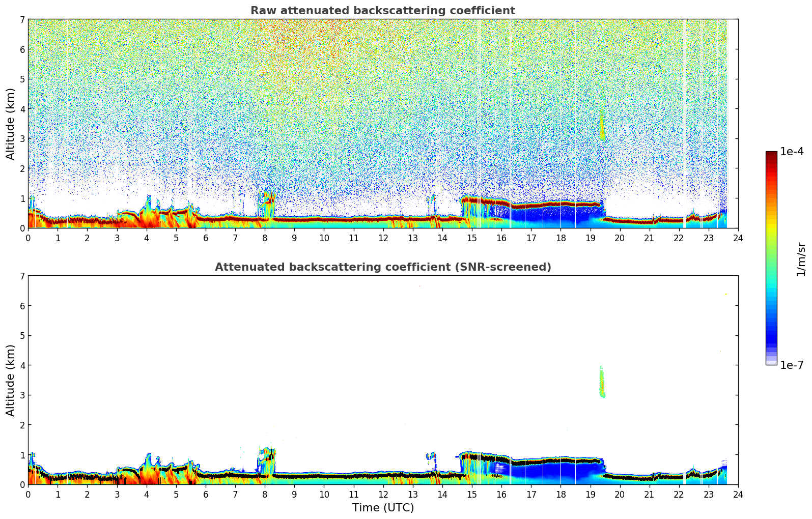Pick the dark red top of colorbar
Image resolution: width=812 pixels, height=519 pixels.
771,155
